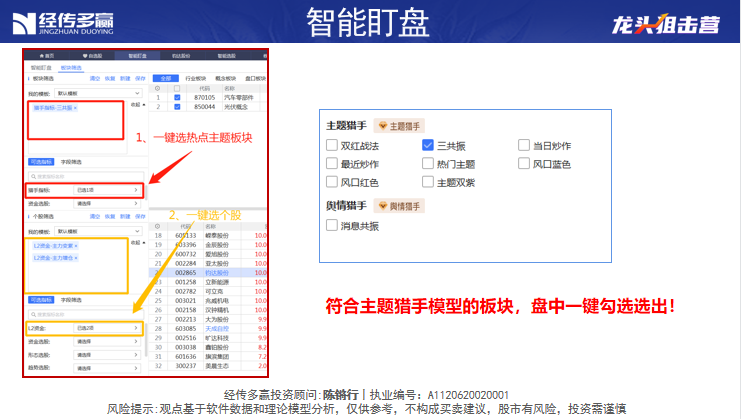Select 字段筛选 tab in 个股筛选

tap(71, 300)
